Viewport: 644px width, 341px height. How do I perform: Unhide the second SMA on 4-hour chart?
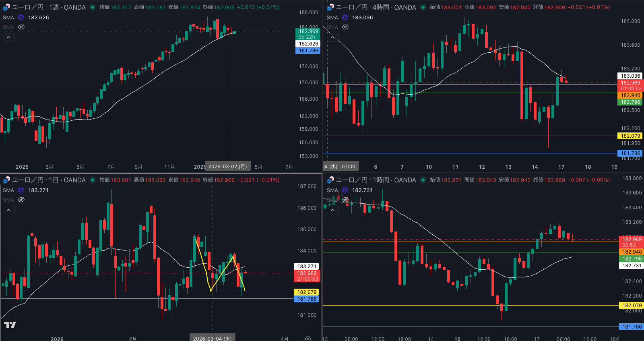[x=345, y=27]
